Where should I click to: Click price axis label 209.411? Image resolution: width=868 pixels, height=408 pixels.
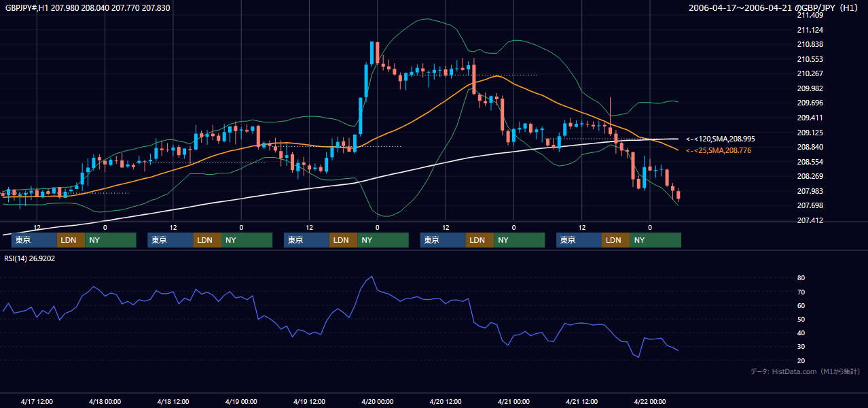coord(810,118)
